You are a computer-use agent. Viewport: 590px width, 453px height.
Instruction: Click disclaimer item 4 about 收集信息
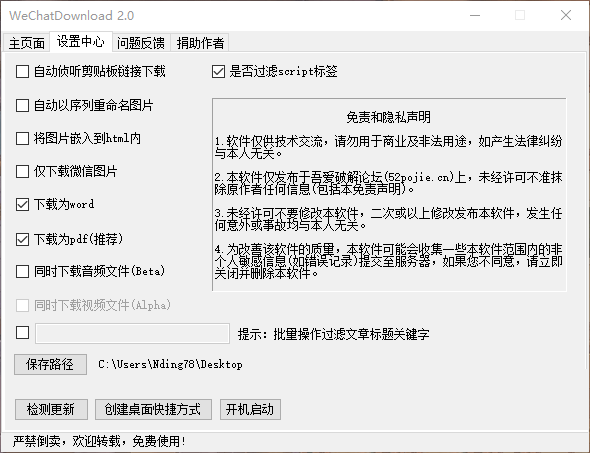(388, 261)
